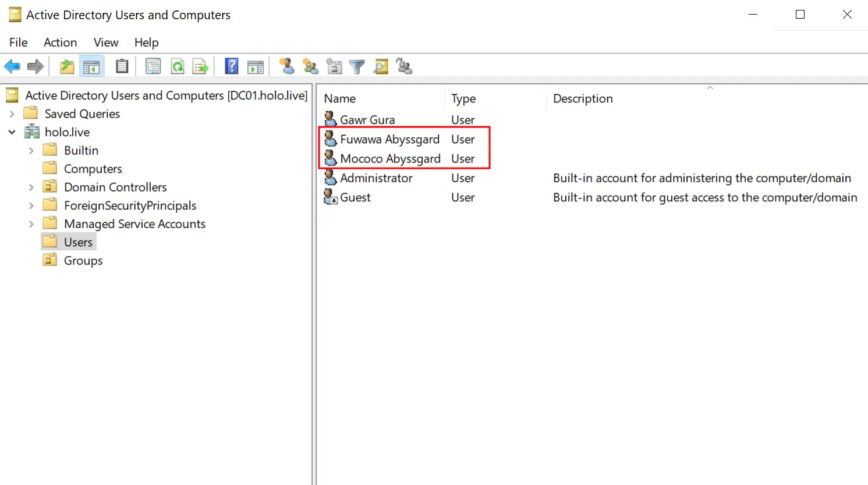Expand the Managed Service Accounts node
This screenshot has height=485, width=868.
tap(31, 224)
